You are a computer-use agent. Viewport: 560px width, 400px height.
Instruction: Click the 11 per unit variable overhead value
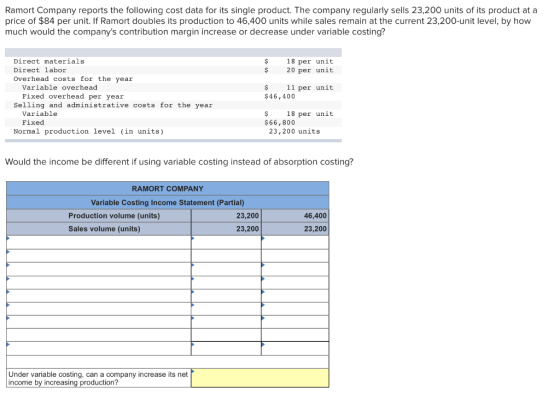[309, 88]
